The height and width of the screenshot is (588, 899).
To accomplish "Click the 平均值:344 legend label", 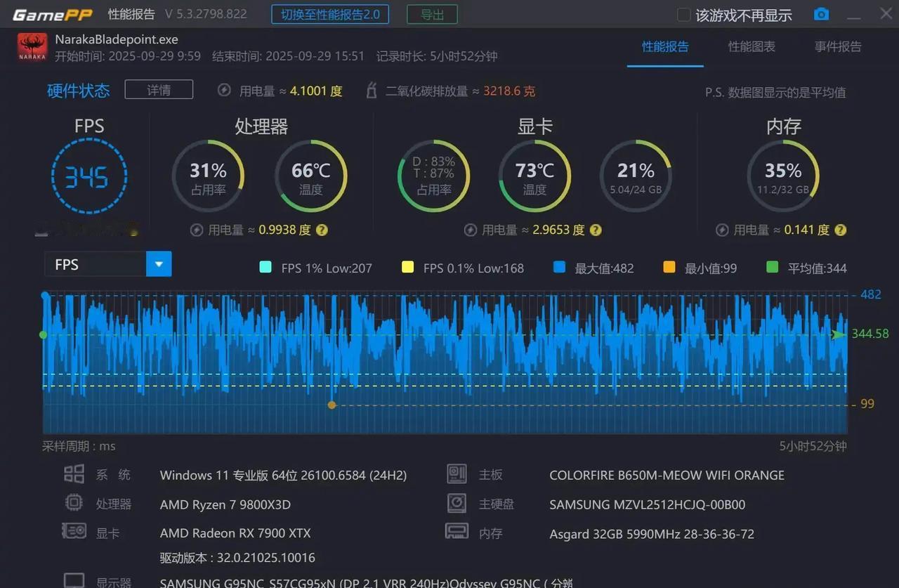I will coord(817,268).
